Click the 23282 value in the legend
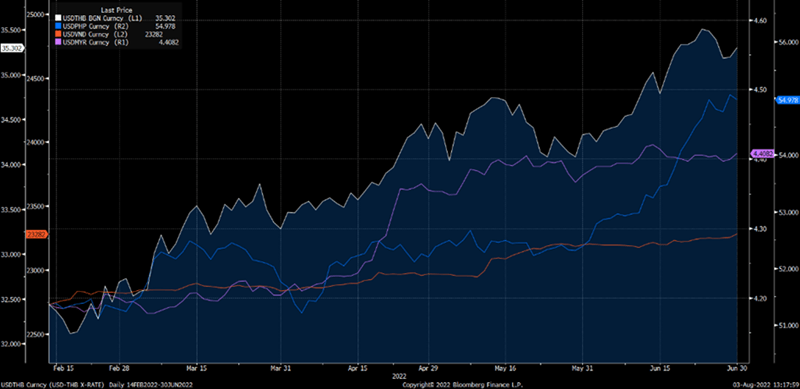 [x=154, y=34]
